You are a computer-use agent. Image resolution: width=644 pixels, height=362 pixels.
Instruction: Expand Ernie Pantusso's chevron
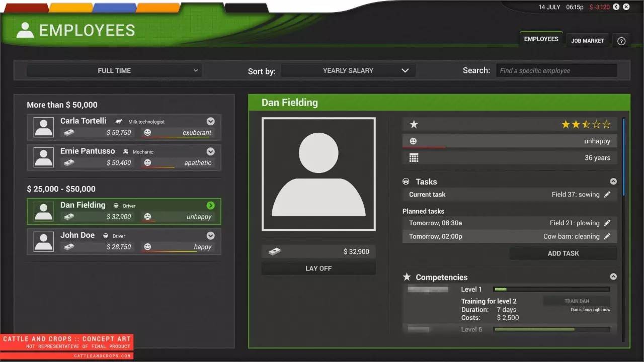pos(210,151)
